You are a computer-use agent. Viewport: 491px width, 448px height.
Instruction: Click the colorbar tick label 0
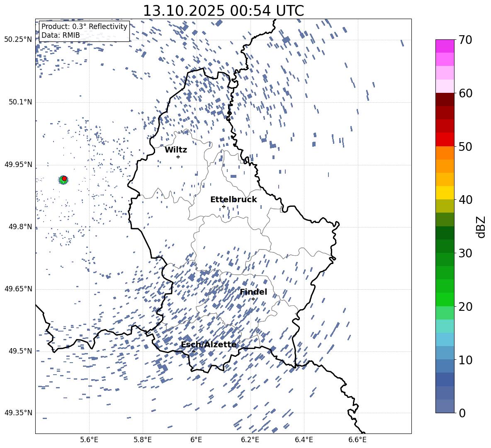point(462,413)
